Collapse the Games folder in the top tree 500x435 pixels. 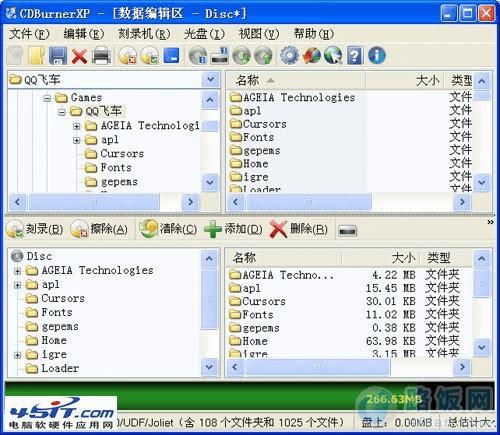click(47, 98)
